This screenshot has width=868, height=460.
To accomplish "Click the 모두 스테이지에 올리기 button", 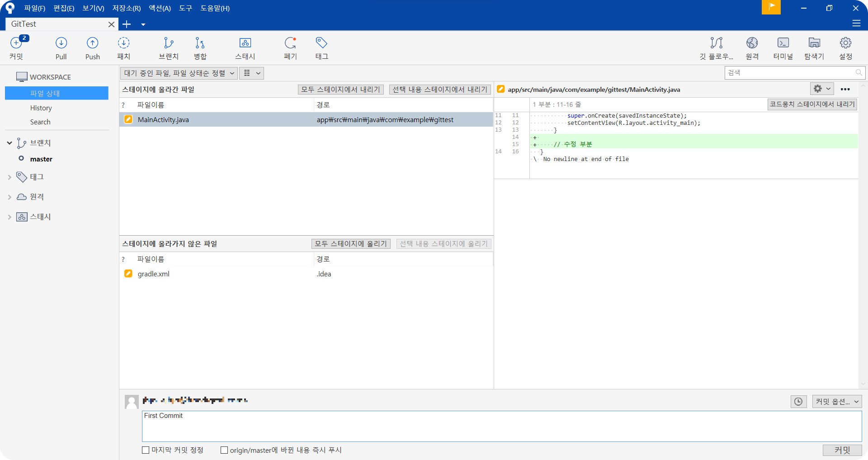I will tap(350, 243).
